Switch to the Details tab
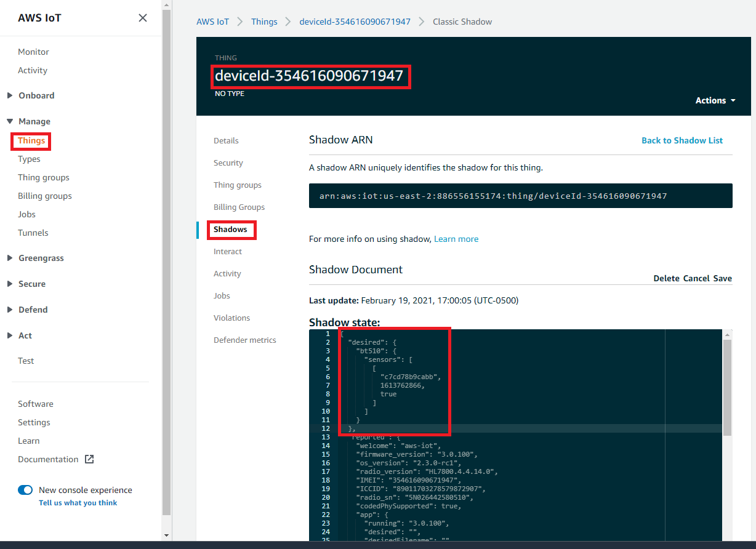Viewport: 756px width, 549px height. click(226, 140)
